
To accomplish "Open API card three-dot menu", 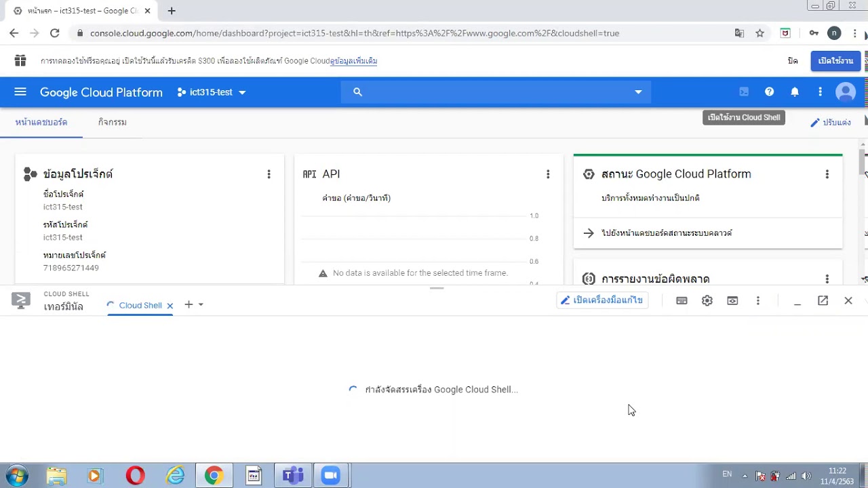I will click(x=548, y=174).
